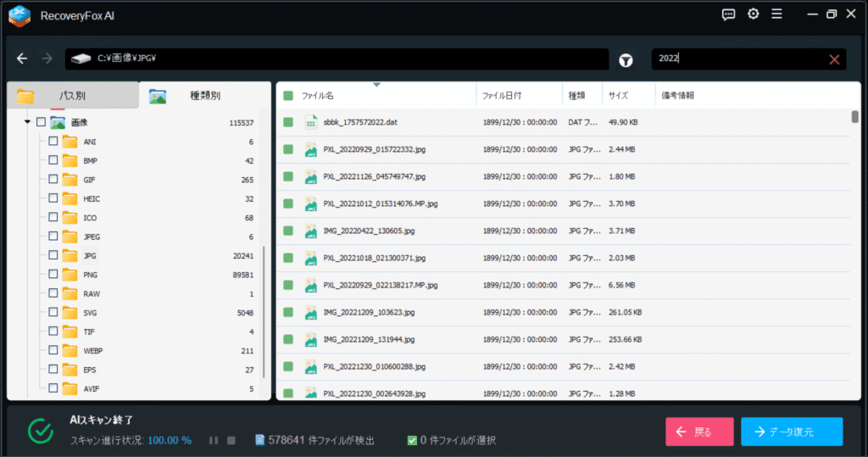
Task: Go forward with the right arrow
Action: 47,59
